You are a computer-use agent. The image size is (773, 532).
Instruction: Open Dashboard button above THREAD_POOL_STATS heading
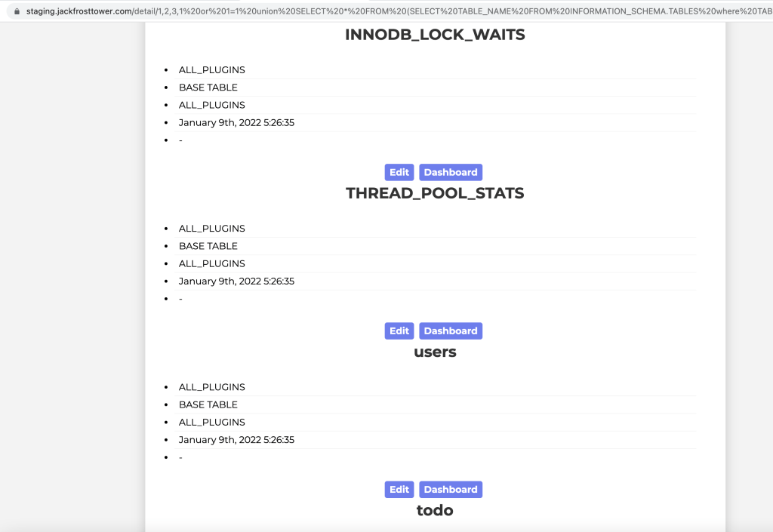click(450, 172)
